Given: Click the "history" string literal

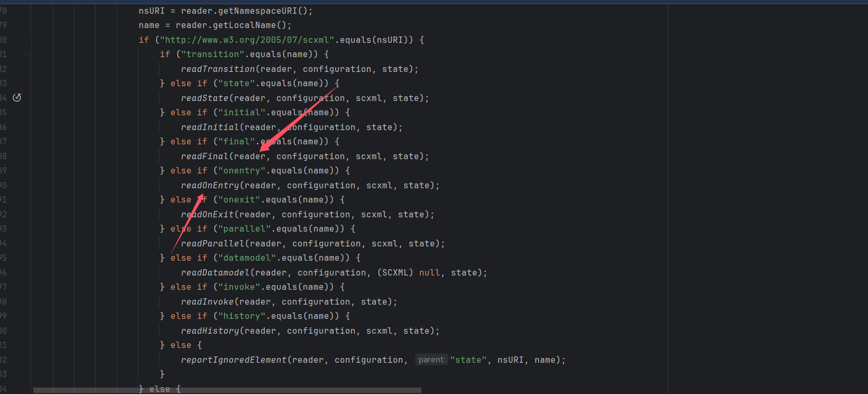Looking at the screenshot, I should coord(242,316).
